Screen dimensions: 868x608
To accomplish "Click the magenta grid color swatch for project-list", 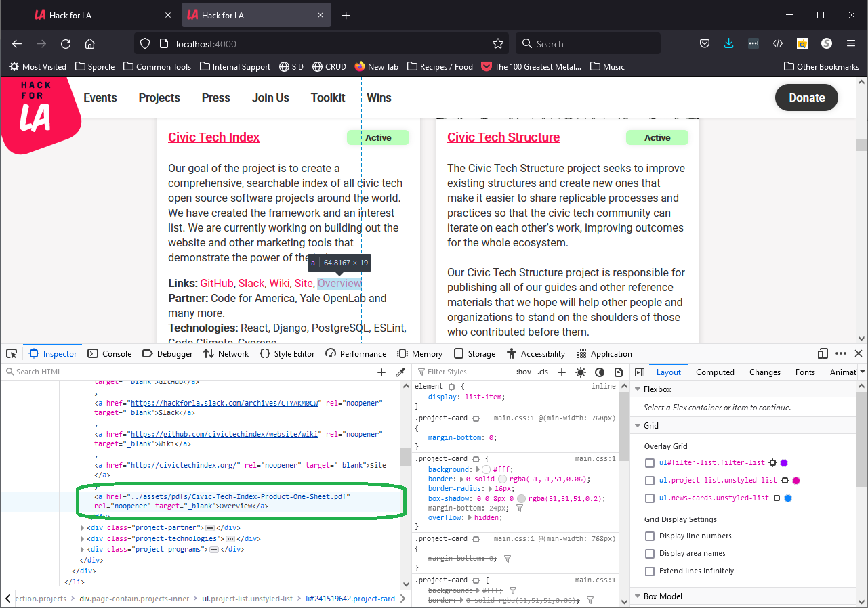I will [797, 481].
